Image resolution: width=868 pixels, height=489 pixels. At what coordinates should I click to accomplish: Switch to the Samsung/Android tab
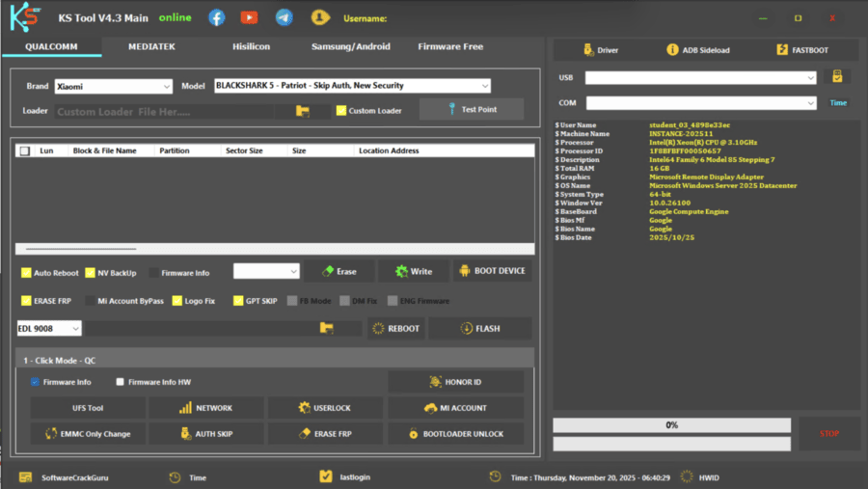[351, 46]
